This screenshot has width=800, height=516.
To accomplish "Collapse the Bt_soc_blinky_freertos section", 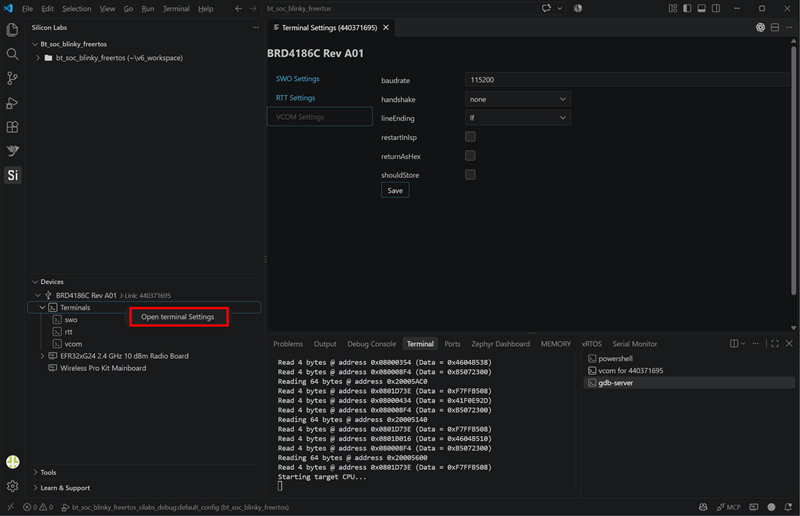I will 35,44.
